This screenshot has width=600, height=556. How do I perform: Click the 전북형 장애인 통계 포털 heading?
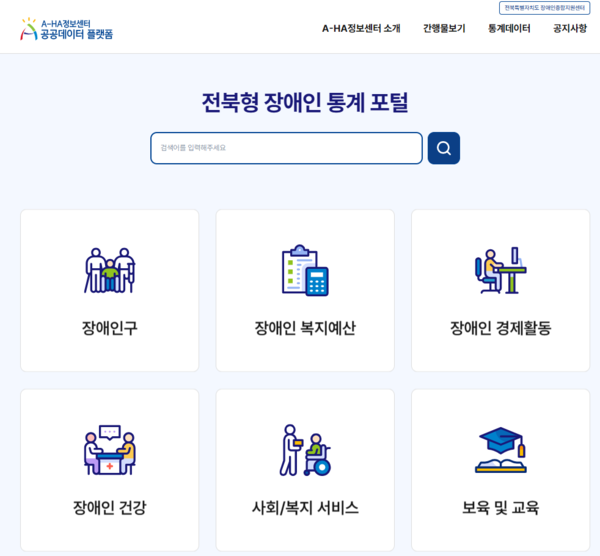pyautogui.click(x=305, y=103)
